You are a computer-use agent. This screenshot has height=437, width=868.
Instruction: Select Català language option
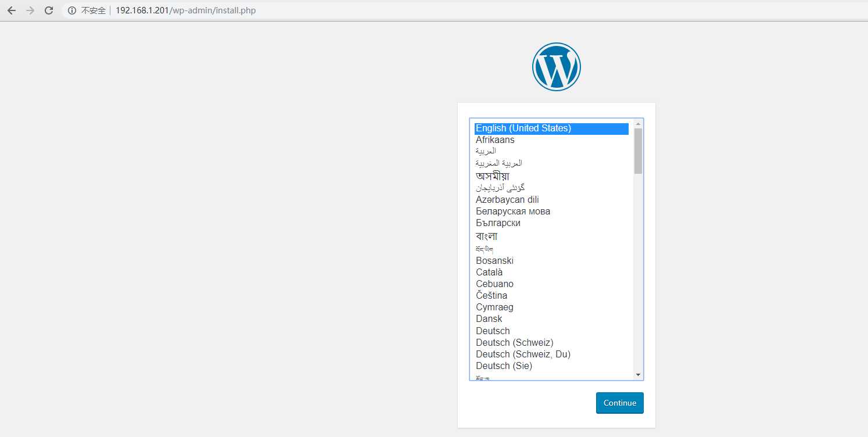click(551, 272)
